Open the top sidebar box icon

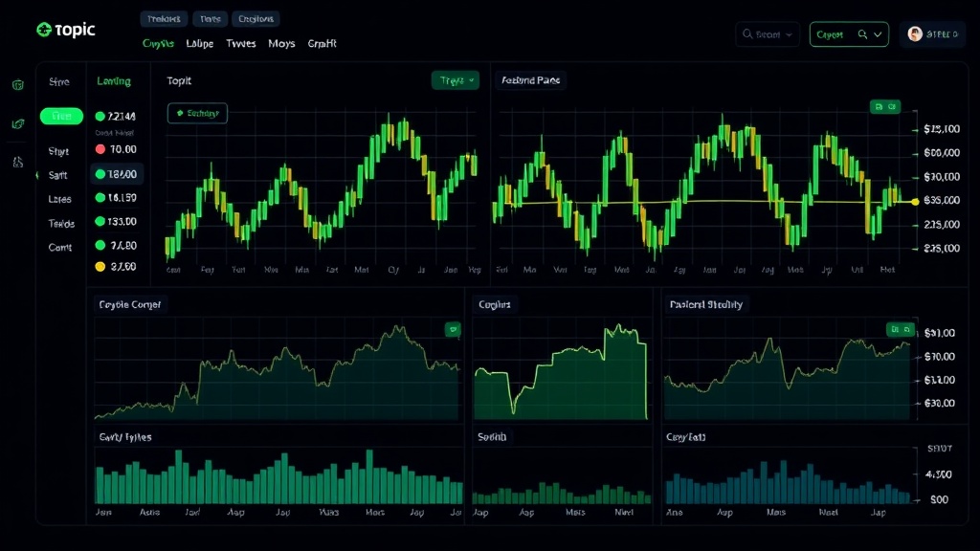[18, 85]
